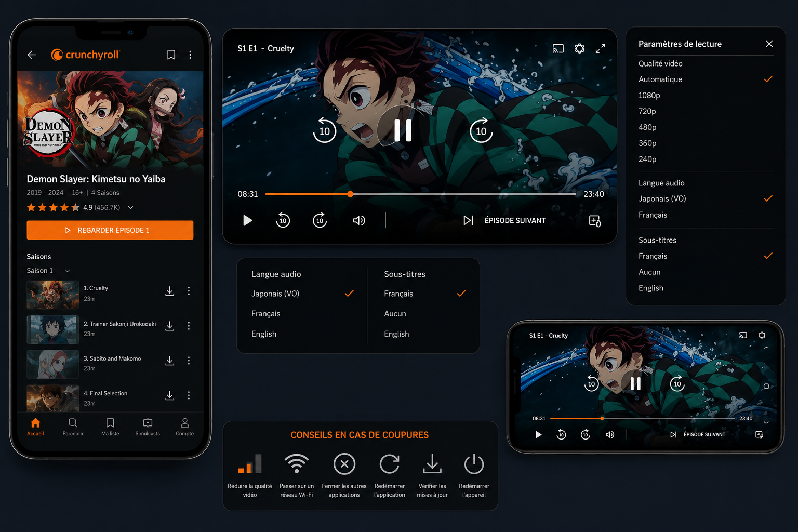The image size is (798, 532).
Task: Click ÉPISODE SUIVANT in the landscape phone player
Action: coord(698,434)
